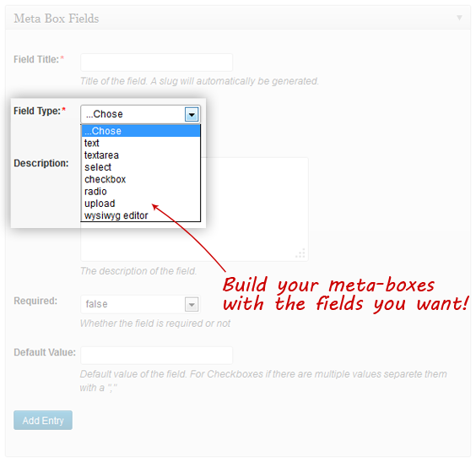Click the Field Title input box

[x=156, y=63]
